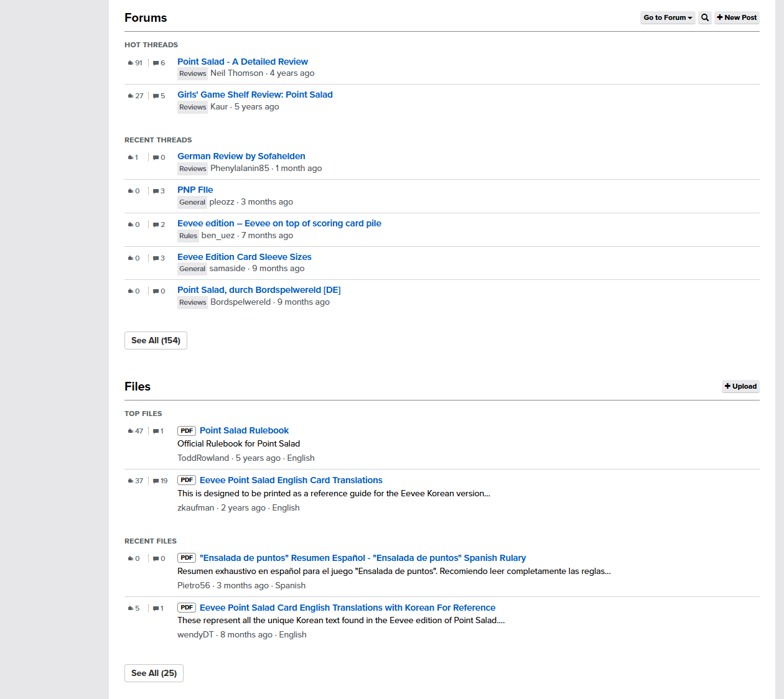Open 'German Review by Sofahelden' thread
The width and height of the screenshot is (784, 699).
pyautogui.click(x=241, y=156)
